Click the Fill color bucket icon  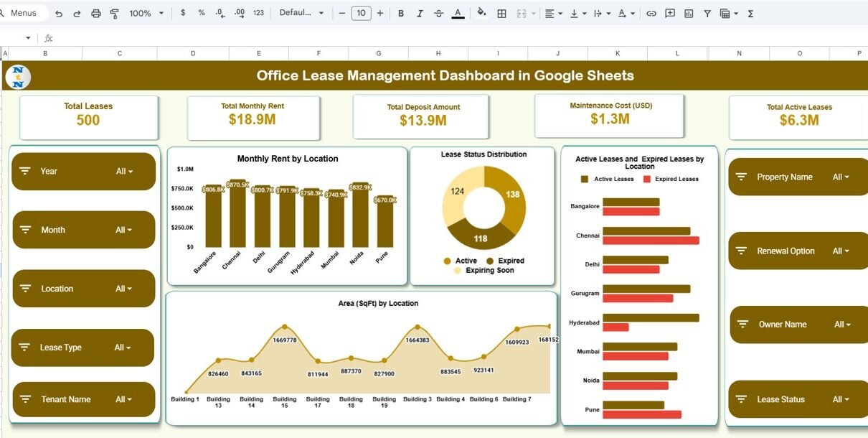pos(481,13)
